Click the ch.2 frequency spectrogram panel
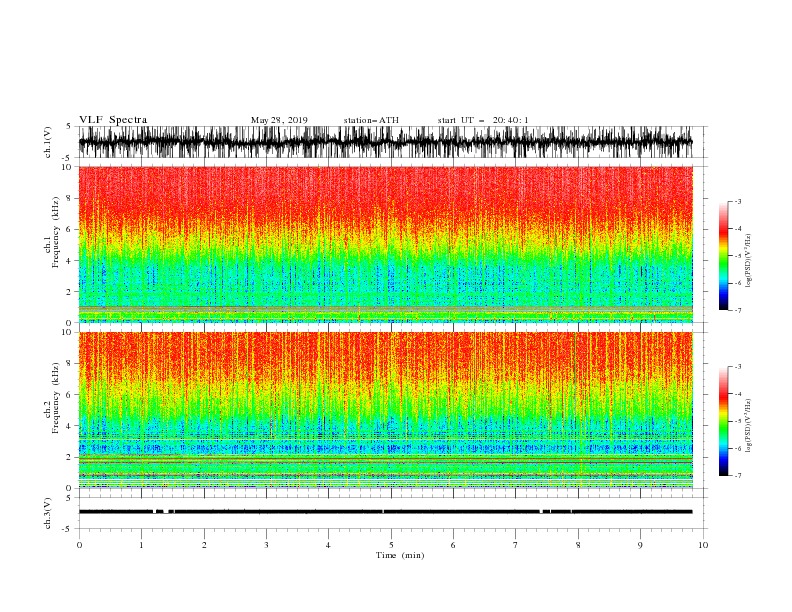792x612 pixels. point(385,410)
